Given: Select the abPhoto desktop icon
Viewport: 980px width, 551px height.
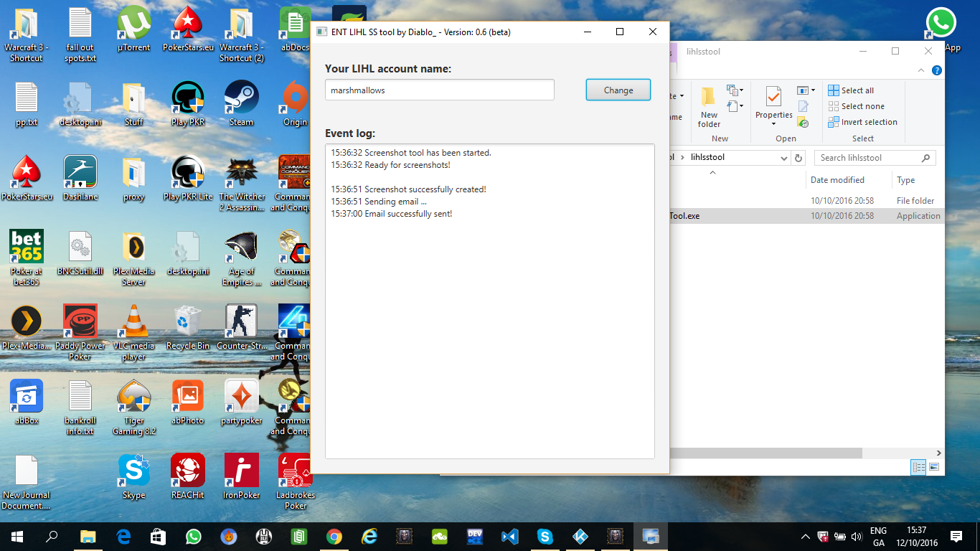Looking at the screenshot, I should click(x=188, y=402).
